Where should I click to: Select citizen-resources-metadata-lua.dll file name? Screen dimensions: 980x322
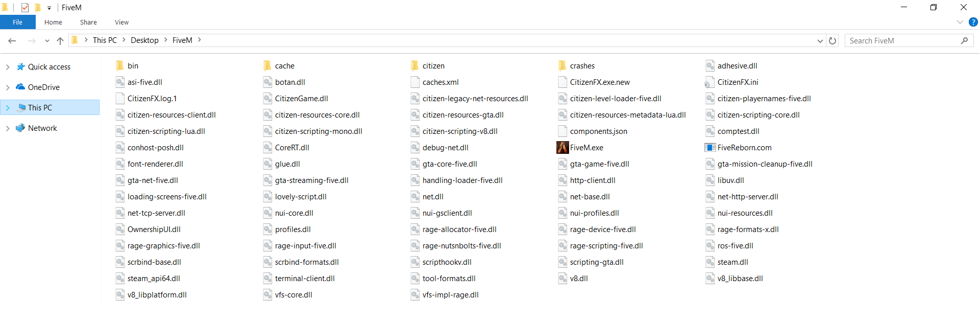click(x=628, y=115)
